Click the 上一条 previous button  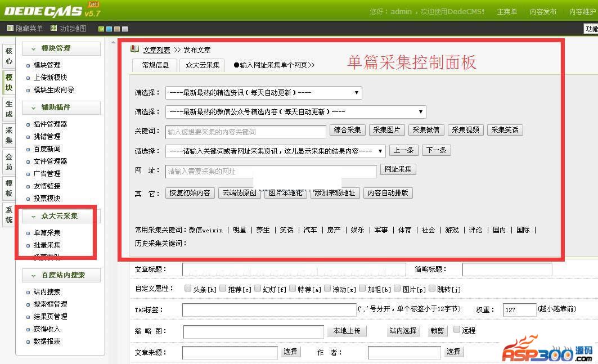[403, 150]
